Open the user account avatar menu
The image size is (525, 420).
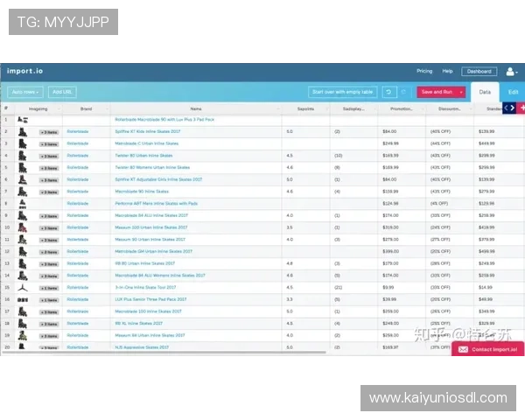pyautogui.click(x=512, y=72)
